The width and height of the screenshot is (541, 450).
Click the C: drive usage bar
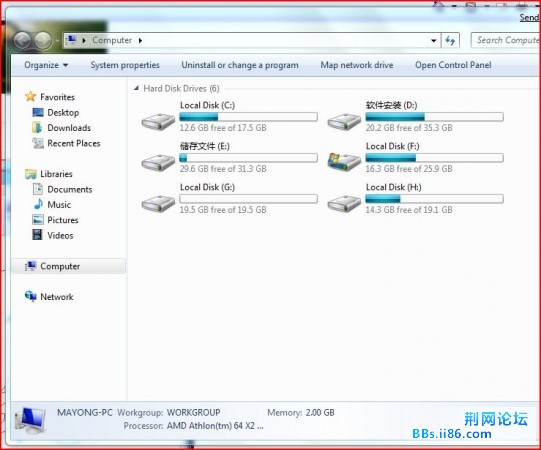248,117
